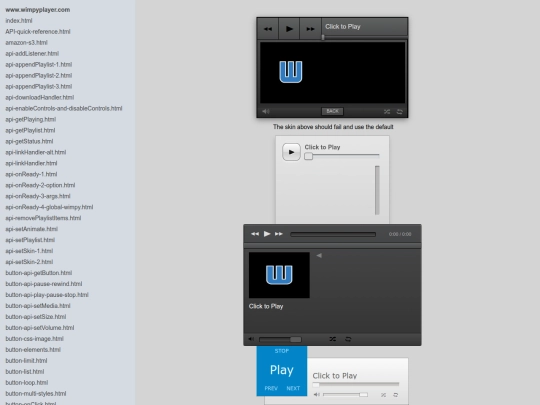The width and height of the screenshot is (540, 405).
Task: Click rewind button in top dark player
Action: (268, 29)
